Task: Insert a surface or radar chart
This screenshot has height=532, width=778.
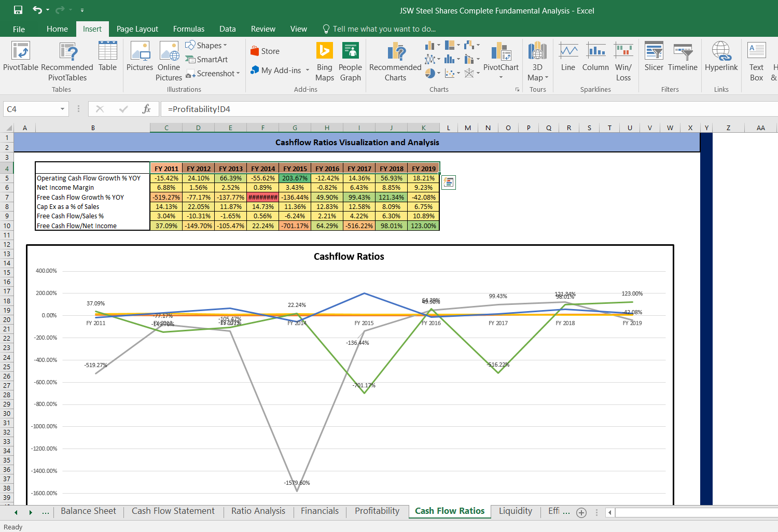Action: click(471, 73)
